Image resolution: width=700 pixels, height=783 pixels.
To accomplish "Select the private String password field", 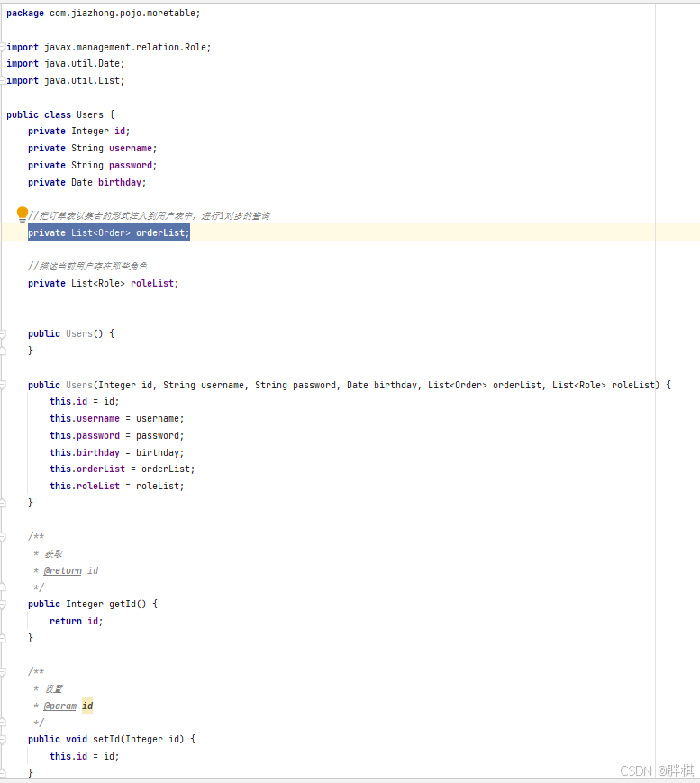I will 93,165.
